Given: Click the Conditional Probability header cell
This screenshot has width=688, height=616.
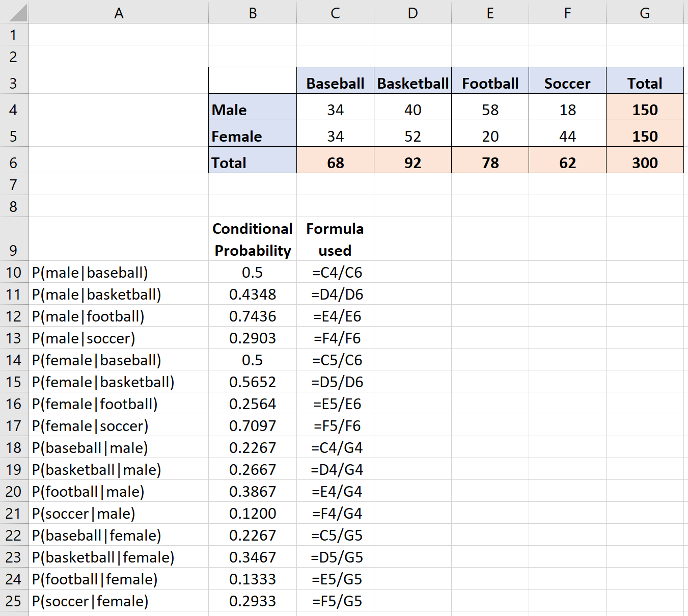Looking at the screenshot, I should point(252,239).
